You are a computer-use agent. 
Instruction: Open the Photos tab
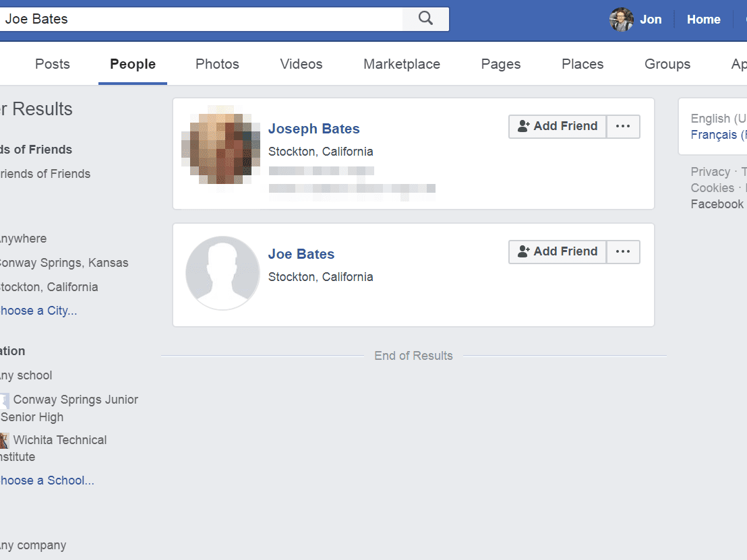point(217,64)
